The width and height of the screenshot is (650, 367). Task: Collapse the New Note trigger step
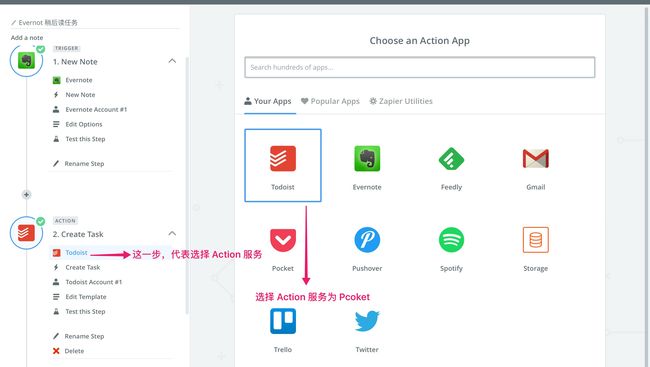(x=172, y=61)
